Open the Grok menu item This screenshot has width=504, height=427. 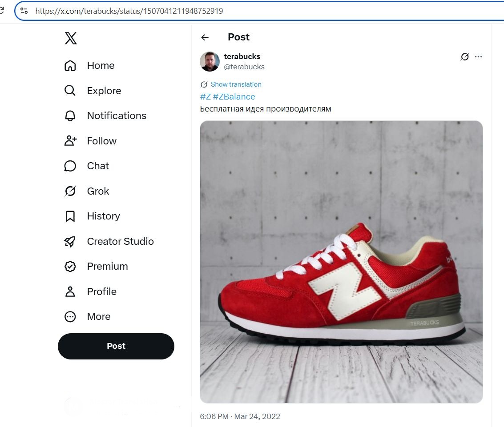tap(98, 192)
